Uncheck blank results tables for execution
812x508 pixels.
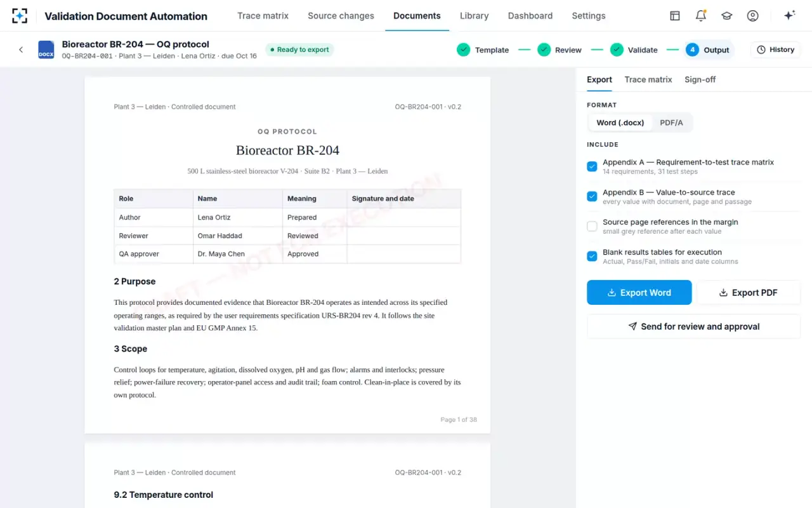click(x=592, y=256)
